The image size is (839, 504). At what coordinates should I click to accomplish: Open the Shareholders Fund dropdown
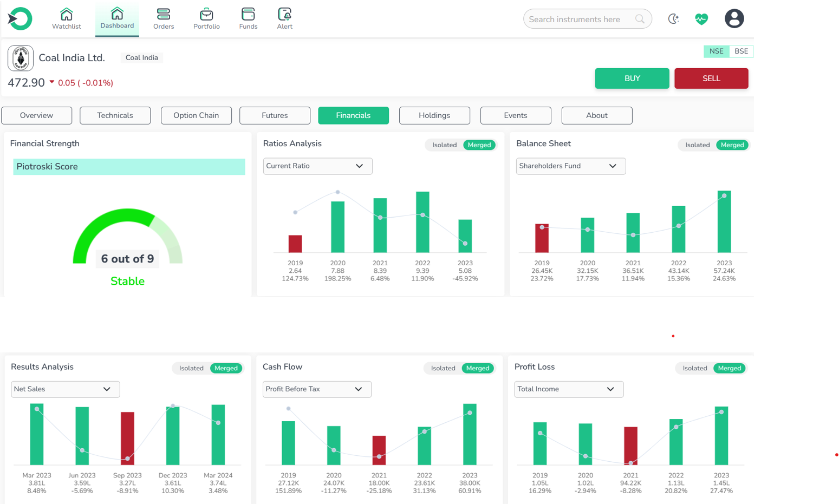[571, 166]
